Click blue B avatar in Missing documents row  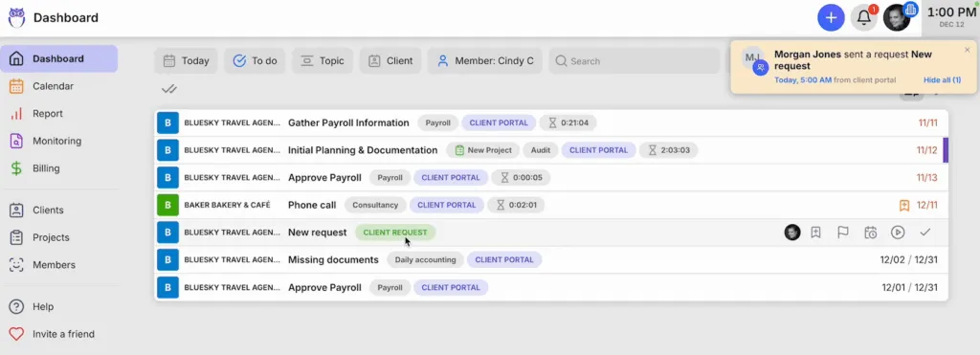coord(167,260)
